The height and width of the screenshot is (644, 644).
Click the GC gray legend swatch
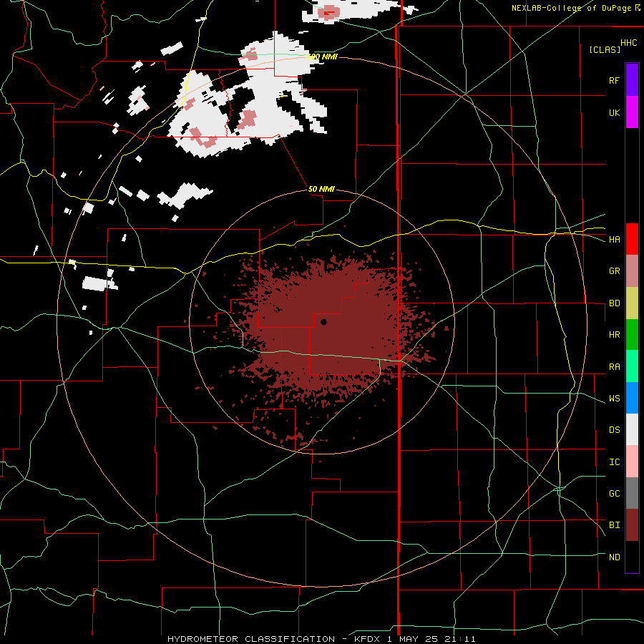(632, 493)
